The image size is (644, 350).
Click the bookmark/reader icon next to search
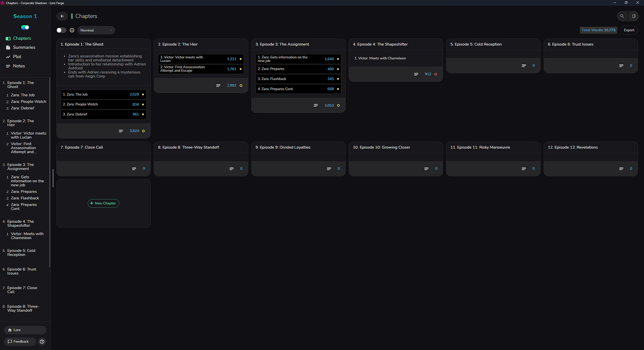633,16
